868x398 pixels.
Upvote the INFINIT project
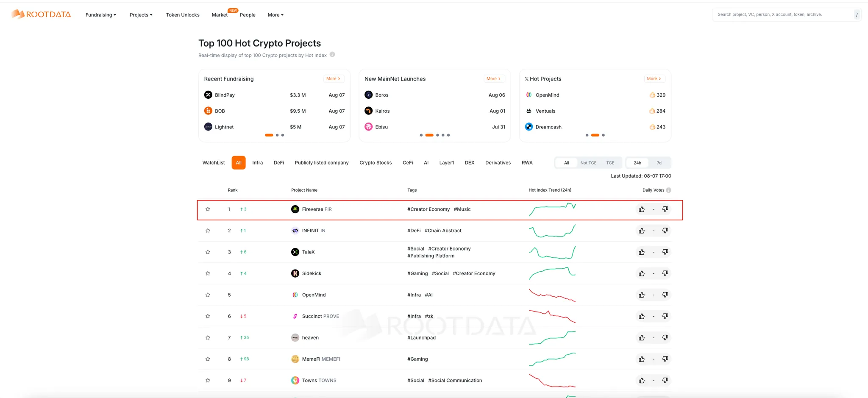(x=642, y=231)
